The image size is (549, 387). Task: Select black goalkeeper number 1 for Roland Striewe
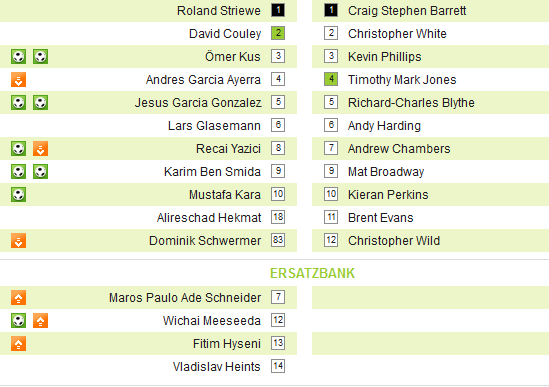(x=278, y=10)
